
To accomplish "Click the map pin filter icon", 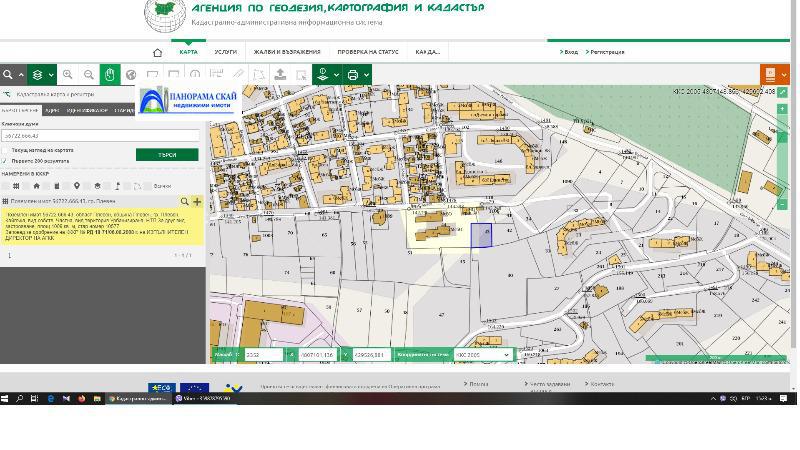I will click(77, 186).
